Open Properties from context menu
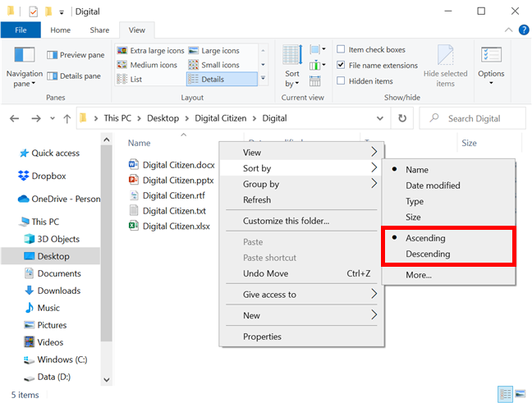The image size is (532, 403). point(301,337)
